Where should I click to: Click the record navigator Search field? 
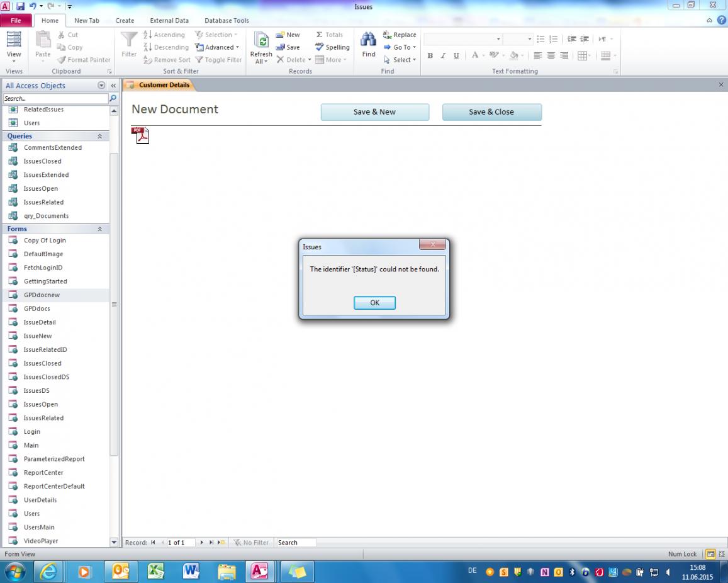point(296,543)
